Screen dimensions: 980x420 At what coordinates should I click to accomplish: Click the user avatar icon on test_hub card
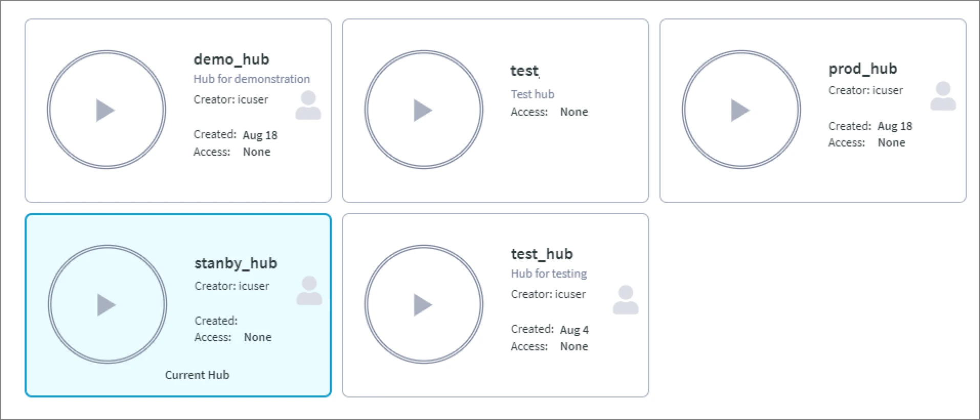(624, 300)
